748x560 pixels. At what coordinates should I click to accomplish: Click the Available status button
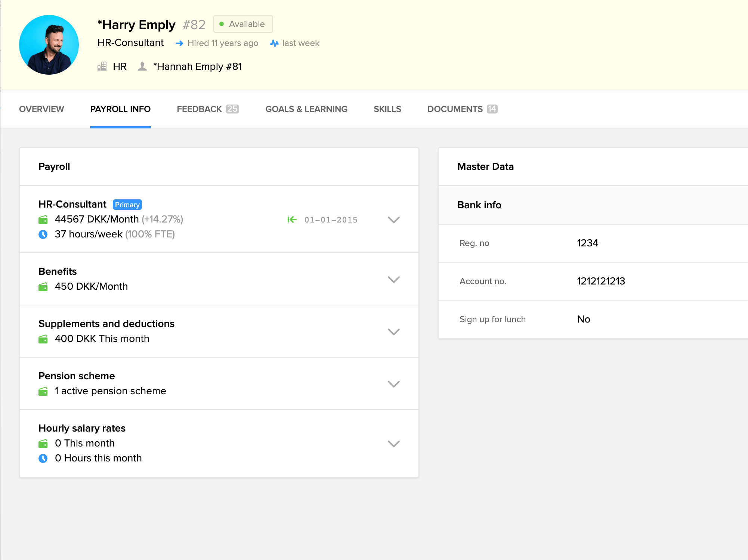click(x=243, y=24)
